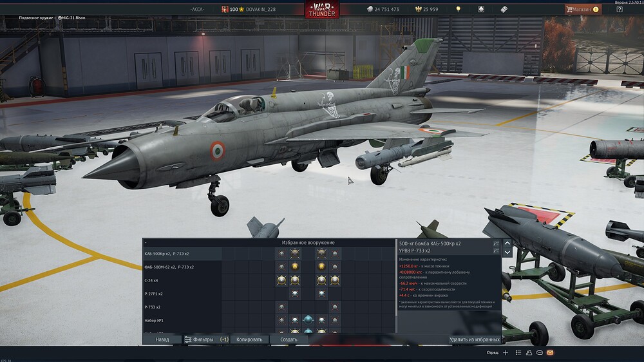The height and width of the screenshot is (362, 644).
Task: Click +1250.0 кг mass change value
Action: pyautogui.click(x=409, y=266)
